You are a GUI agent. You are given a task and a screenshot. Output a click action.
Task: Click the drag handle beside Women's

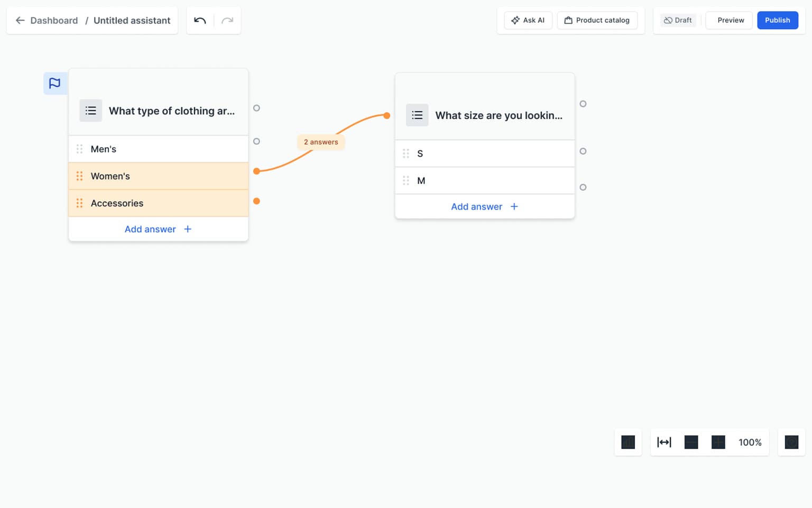pyautogui.click(x=79, y=176)
